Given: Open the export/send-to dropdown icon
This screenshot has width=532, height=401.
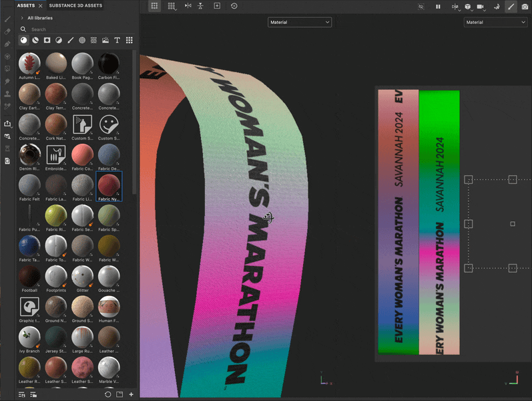Looking at the screenshot, I should tap(7, 124).
